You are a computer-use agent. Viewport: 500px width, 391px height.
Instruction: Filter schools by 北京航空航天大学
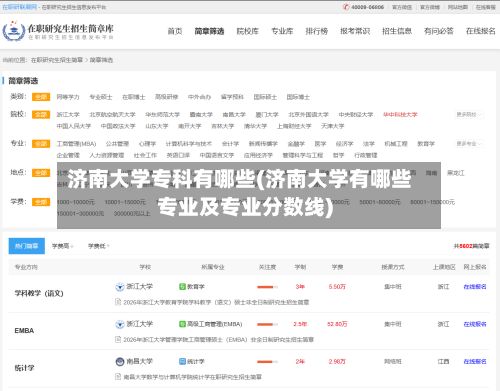[112, 115]
